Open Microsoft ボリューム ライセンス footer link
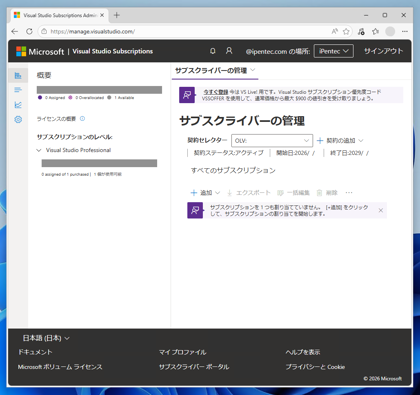 60,367
